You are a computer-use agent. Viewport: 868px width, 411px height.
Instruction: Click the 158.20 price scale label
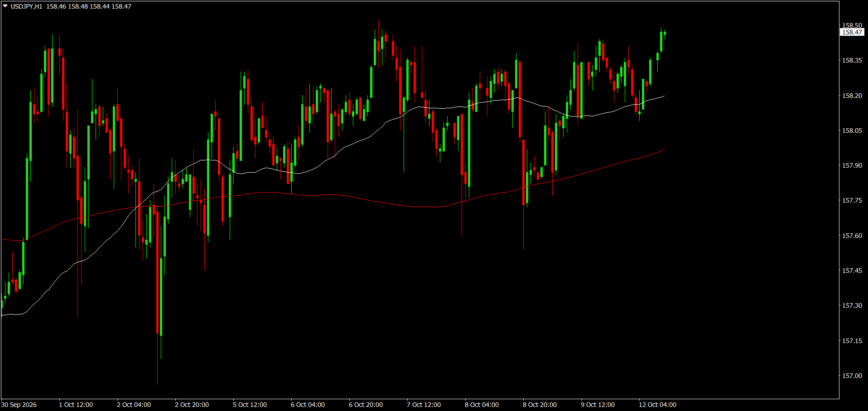(x=852, y=96)
